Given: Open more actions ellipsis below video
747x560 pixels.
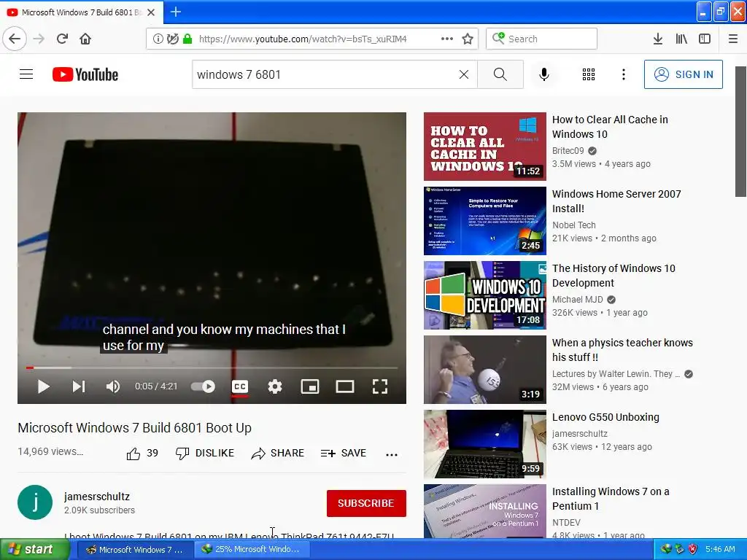Looking at the screenshot, I should click(392, 455).
